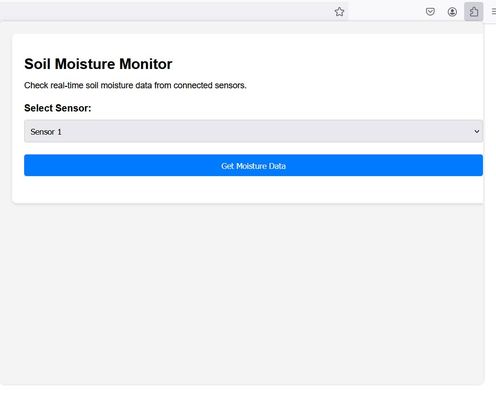Click the words 'connected sensors' in the description

[210, 85]
